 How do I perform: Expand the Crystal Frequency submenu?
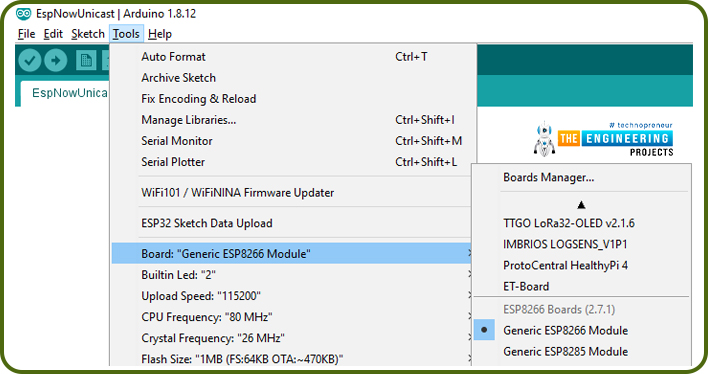pos(292,338)
